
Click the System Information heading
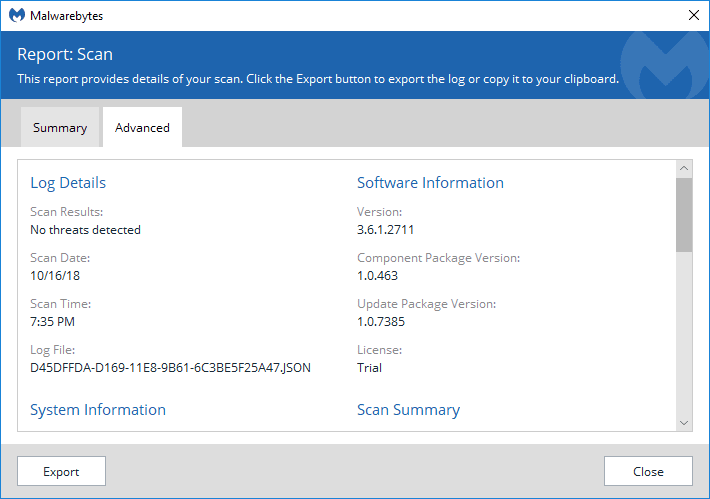click(x=98, y=410)
